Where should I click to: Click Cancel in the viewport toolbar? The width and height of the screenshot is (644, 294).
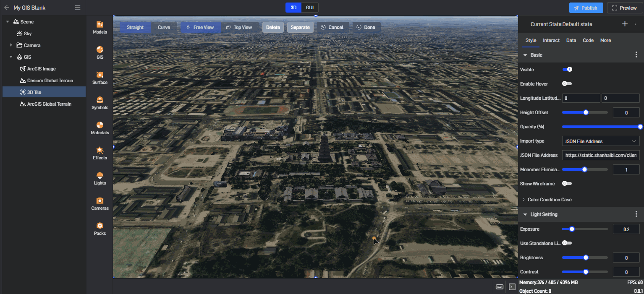point(332,27)
